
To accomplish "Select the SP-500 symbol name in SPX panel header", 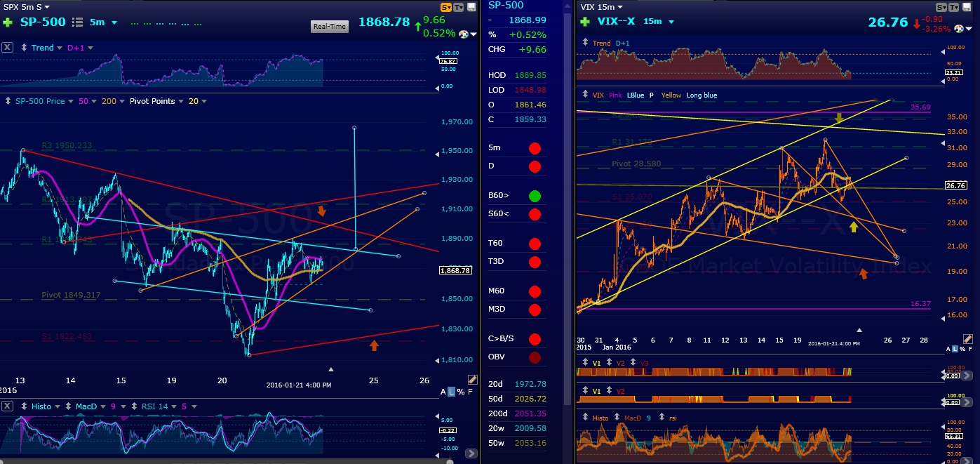I will click(x=41, y=22).
